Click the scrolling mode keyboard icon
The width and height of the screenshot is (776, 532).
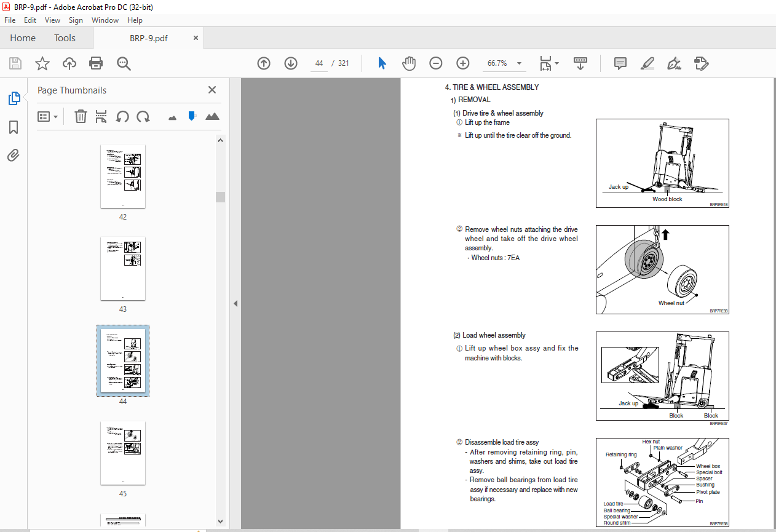(x=580, y=63)
